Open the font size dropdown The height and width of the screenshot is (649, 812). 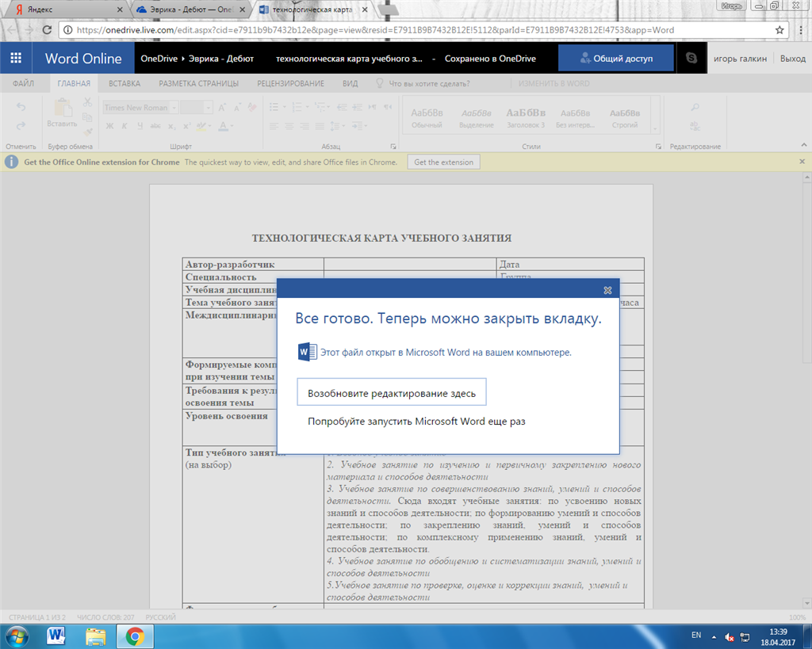coord(209,108)
